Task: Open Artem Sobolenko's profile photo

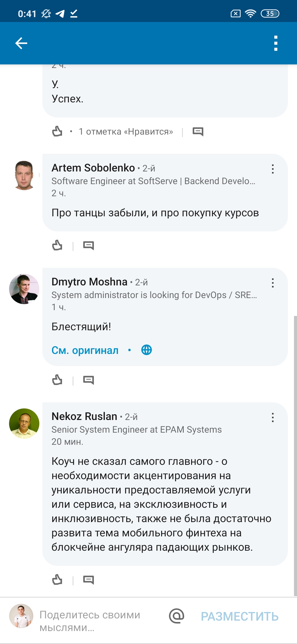Action: 24,175
